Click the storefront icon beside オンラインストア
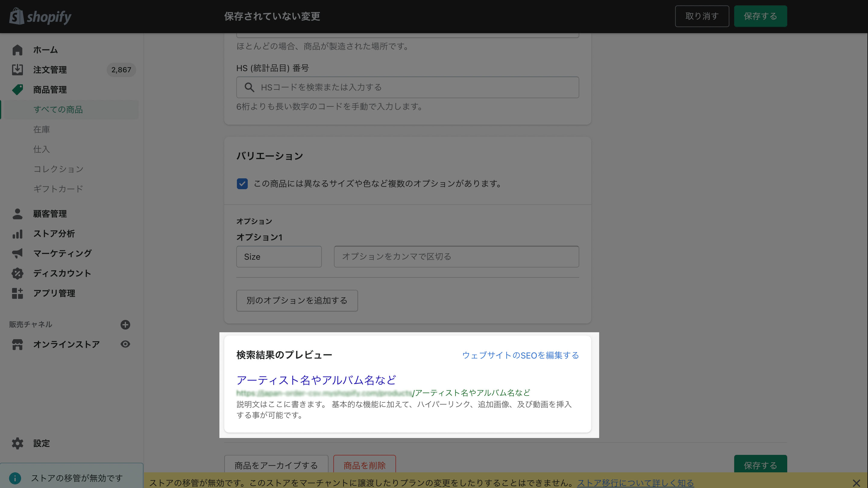The height and width of the screenshot is (488, 868). (x=17, y=344)
